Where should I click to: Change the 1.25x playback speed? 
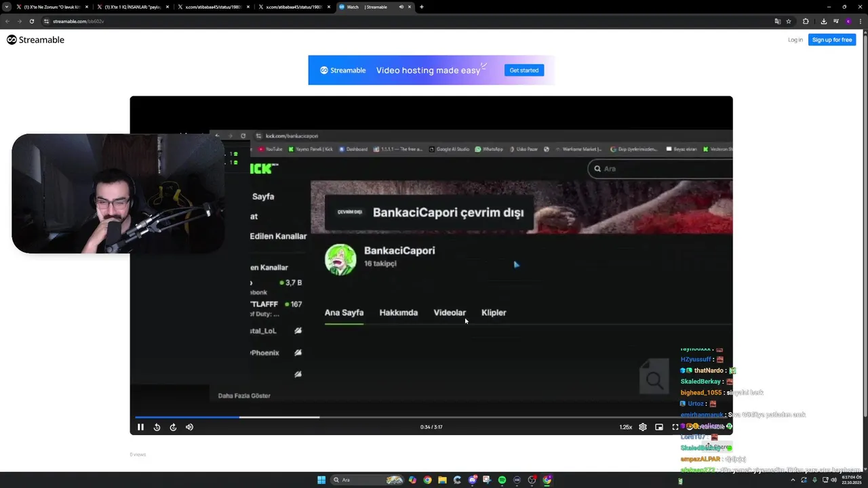tap(626, 427)
